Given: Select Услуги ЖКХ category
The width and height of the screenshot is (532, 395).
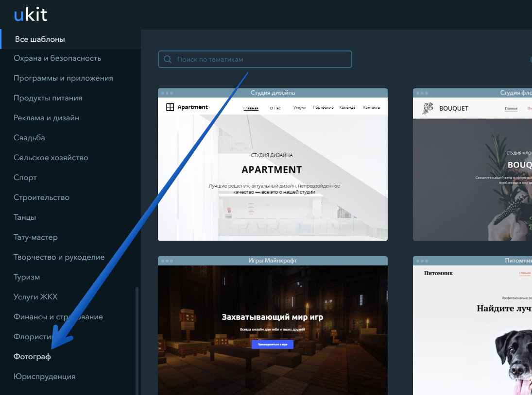Looking at the screenshot, I should [x=35, y=297].
